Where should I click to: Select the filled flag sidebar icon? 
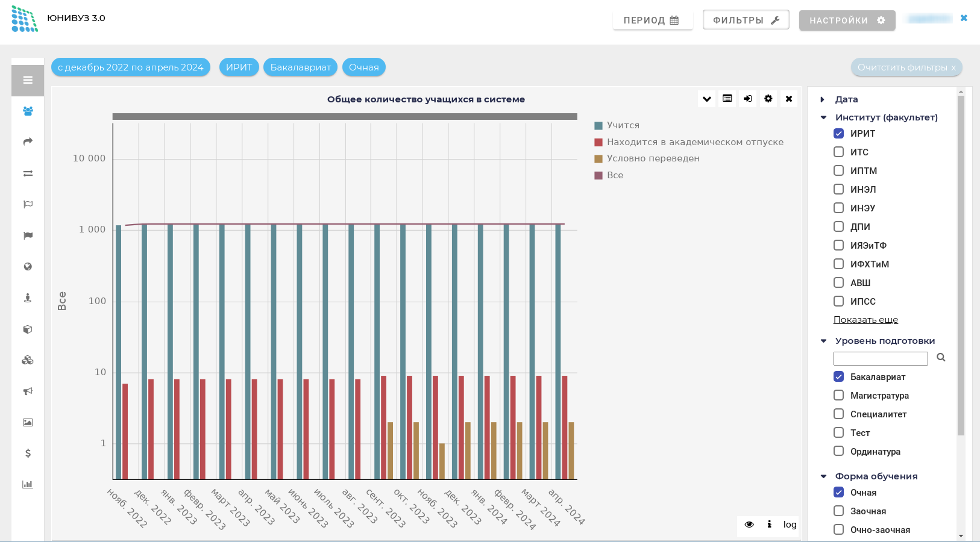[x=28, y=235]
